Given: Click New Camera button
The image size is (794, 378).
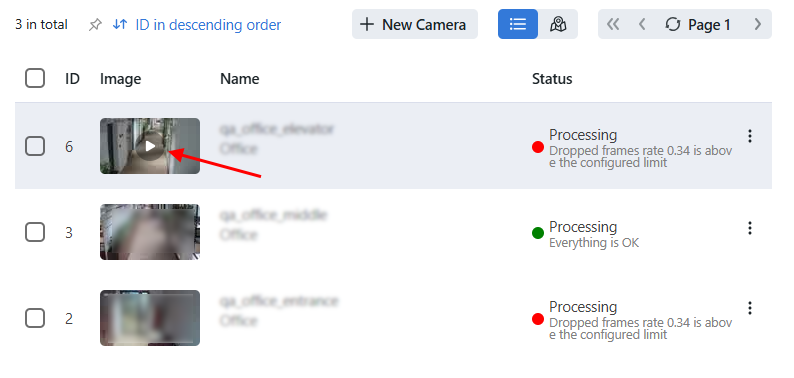Looking at the screenshot, I should (x=415, y=24).
